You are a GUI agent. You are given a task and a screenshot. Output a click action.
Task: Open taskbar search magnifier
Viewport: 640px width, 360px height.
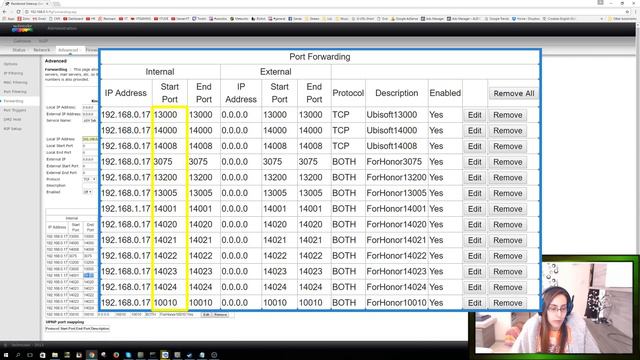(18, 355)
